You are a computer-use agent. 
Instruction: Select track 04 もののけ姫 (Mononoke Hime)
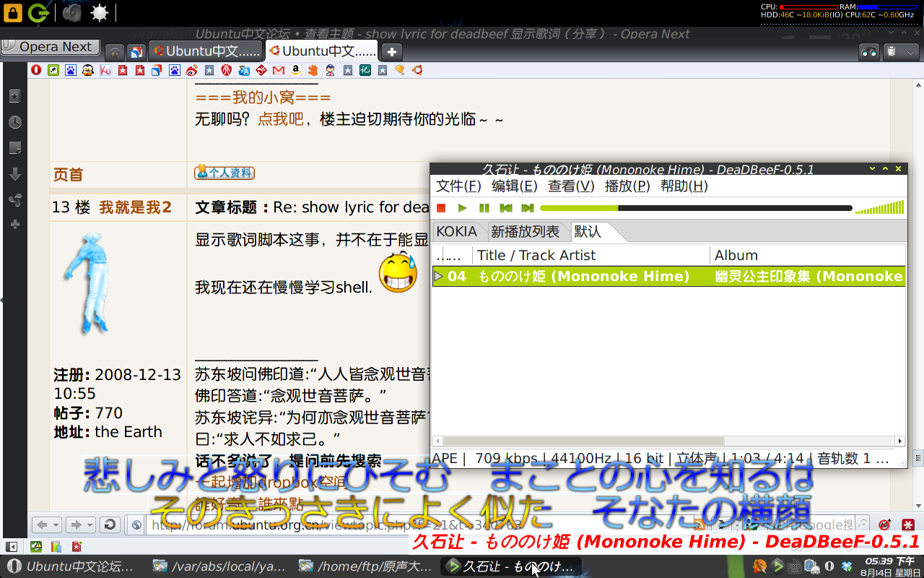[x=668, y=276]
